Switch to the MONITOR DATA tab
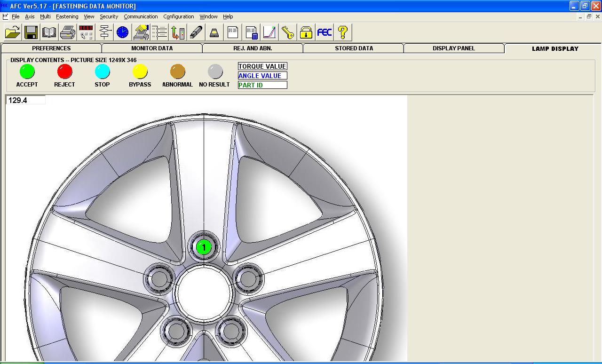The image size is (602, 364). point(152,48)
